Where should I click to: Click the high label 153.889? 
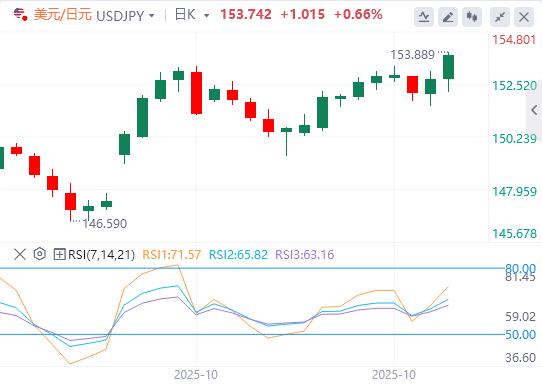click(x=412, y=55)
